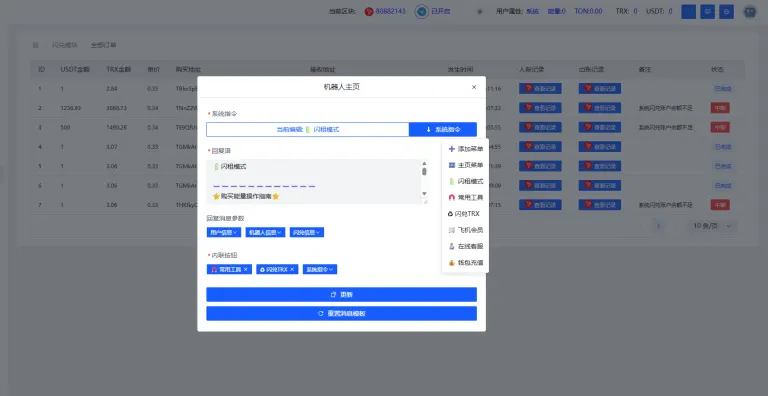
Task: Click the first blue square header button
Action: click(688, 12)
